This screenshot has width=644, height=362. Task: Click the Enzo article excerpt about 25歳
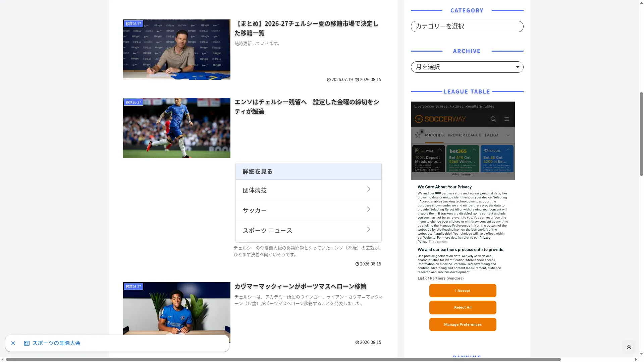308,251
